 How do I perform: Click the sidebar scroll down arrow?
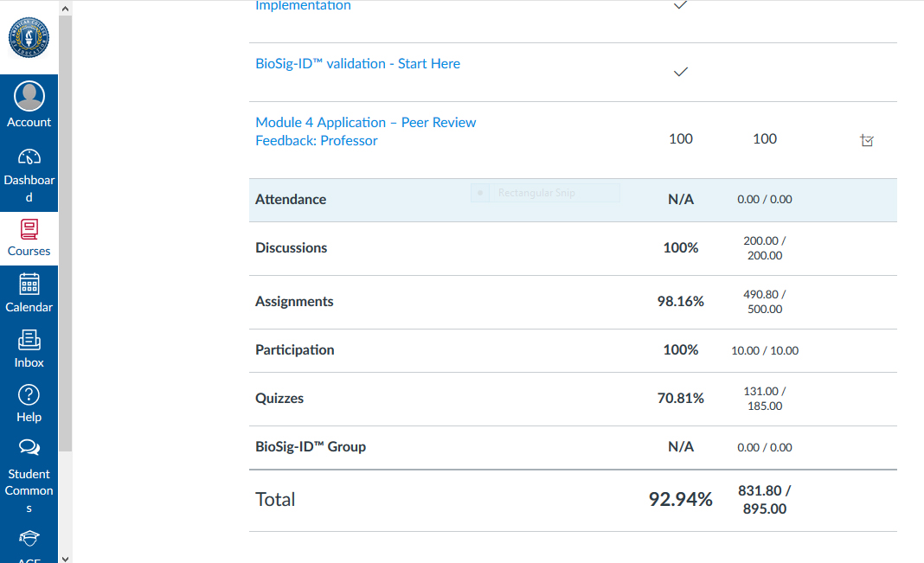[x=65, y=559]
